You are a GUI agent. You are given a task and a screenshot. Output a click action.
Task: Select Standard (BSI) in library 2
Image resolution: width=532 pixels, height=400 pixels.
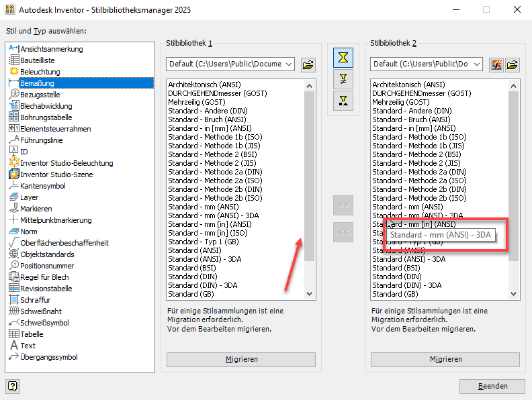pyautogui.click(x=396, y=268)
